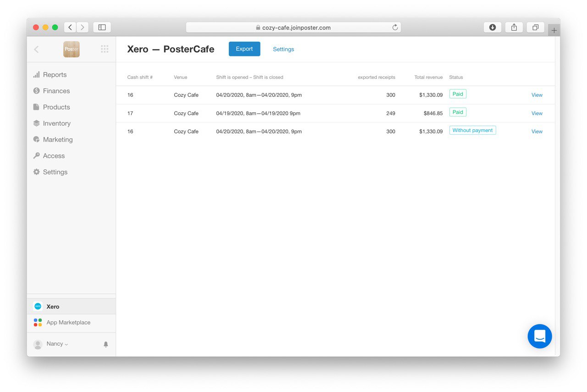
Task: Open the apps grid icon
Action: tap(105, 49)
